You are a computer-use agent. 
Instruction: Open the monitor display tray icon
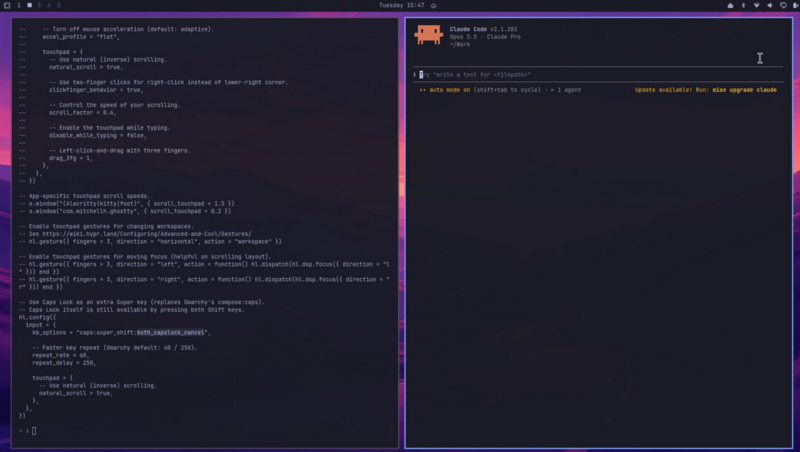[x=783, y=5]
